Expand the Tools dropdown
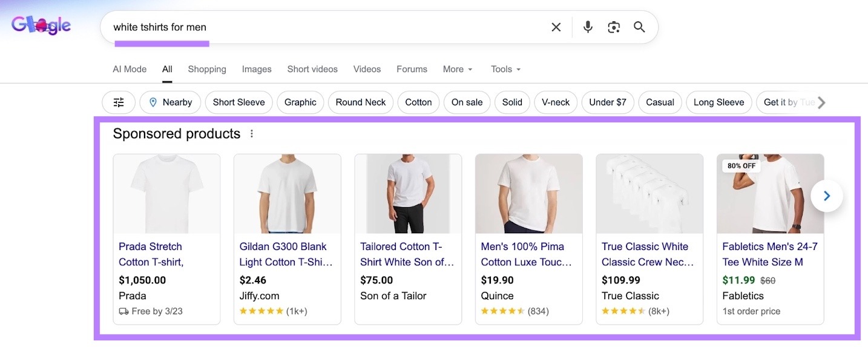 pos(506,69)
